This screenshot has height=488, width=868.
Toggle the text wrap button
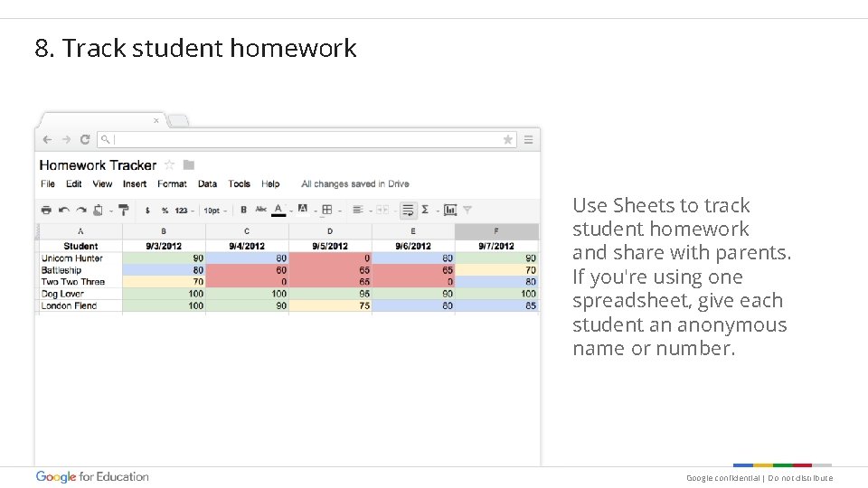point(408,210)
